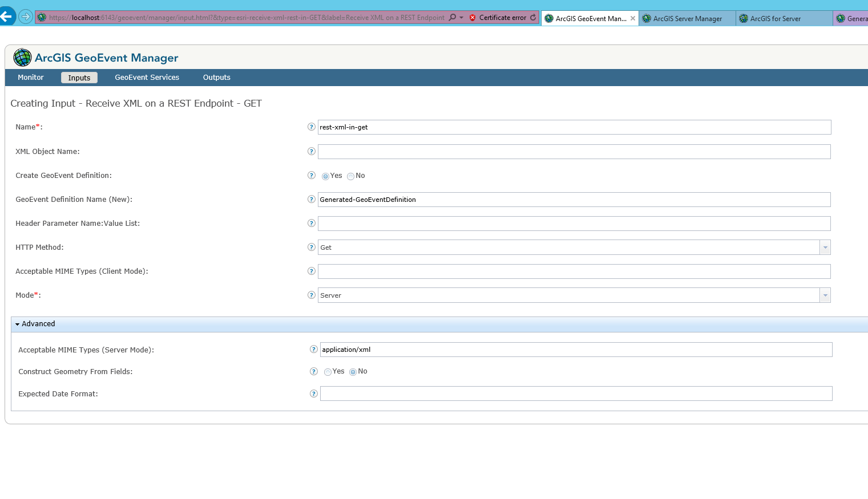This screenshot has width=868, height=499.
Task: Open help icon for the Mode field
Action: (311, 295)
